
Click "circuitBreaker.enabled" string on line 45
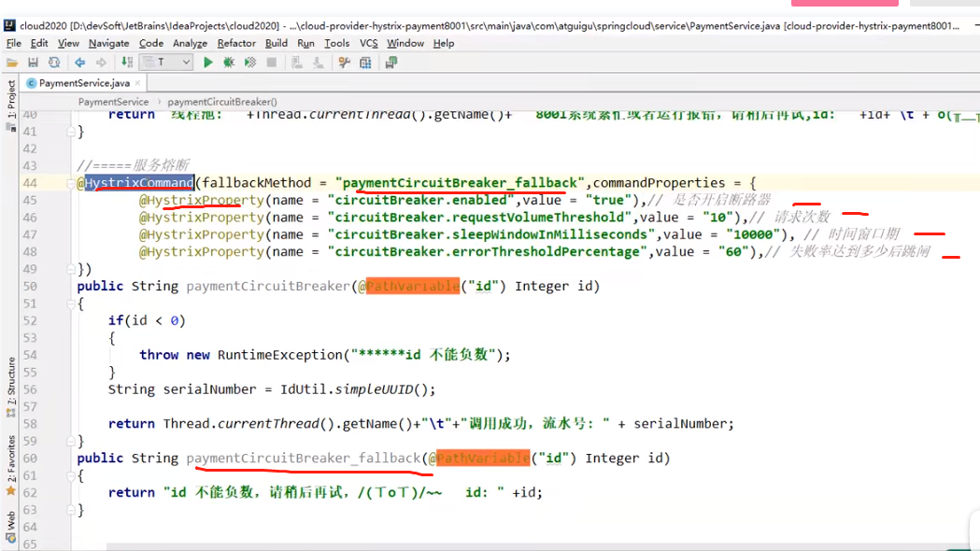click(x=420, y=201)
